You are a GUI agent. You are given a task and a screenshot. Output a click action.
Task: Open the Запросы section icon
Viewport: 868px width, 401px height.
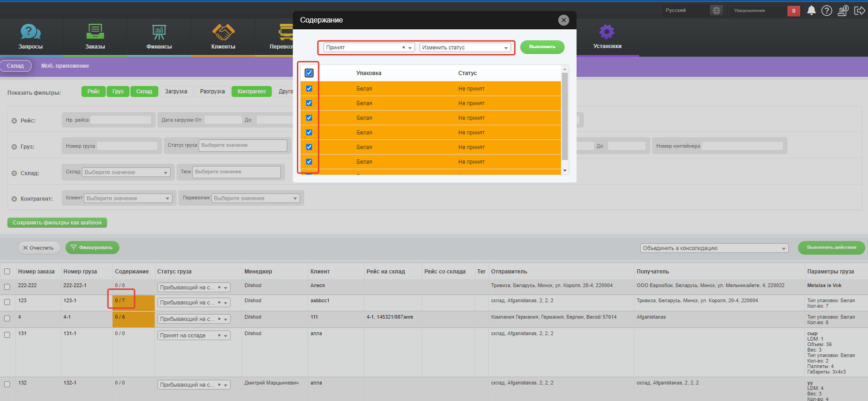30,32
